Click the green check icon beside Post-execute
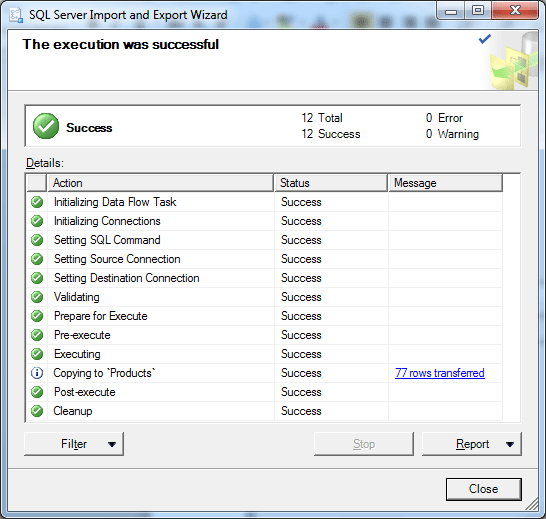This screenshot has width=546, height=519. coord(37,392)
